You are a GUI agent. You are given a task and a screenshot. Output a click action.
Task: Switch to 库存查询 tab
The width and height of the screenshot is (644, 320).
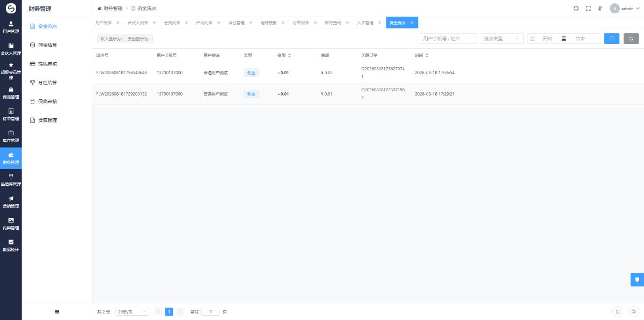[x=333, y=23]
